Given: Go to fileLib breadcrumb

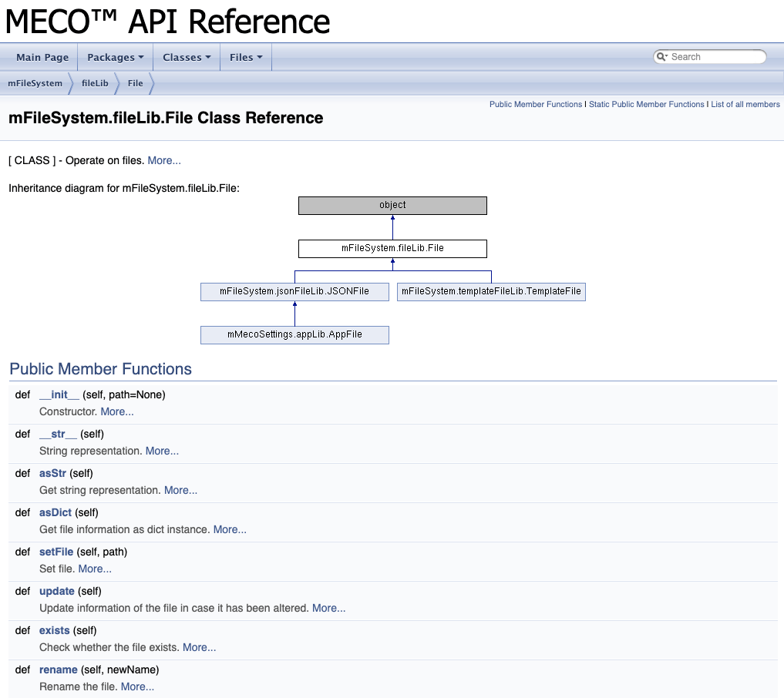Looking at the screenshot, I should pyautogui.click(x=95, y=83).
